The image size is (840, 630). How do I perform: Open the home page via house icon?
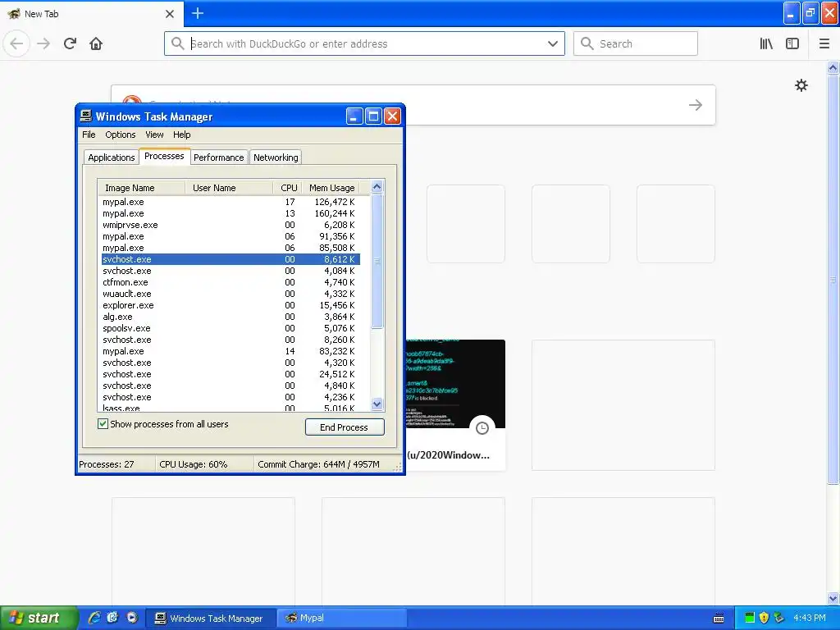[x=96, y=43]
